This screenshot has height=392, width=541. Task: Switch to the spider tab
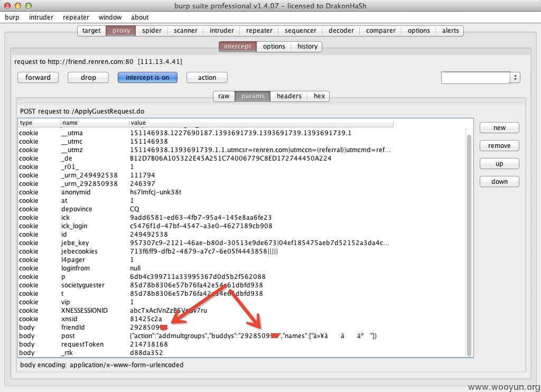click(x=152, y=31)
